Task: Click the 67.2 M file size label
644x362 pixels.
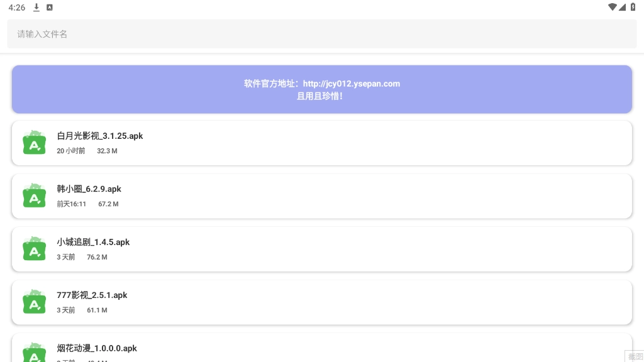Action: click(108, 204)
